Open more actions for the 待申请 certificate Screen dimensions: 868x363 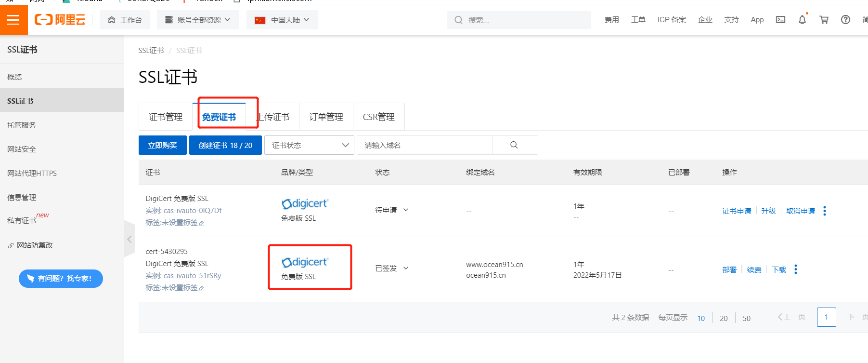pyautogui.click(x=825, y=211)
